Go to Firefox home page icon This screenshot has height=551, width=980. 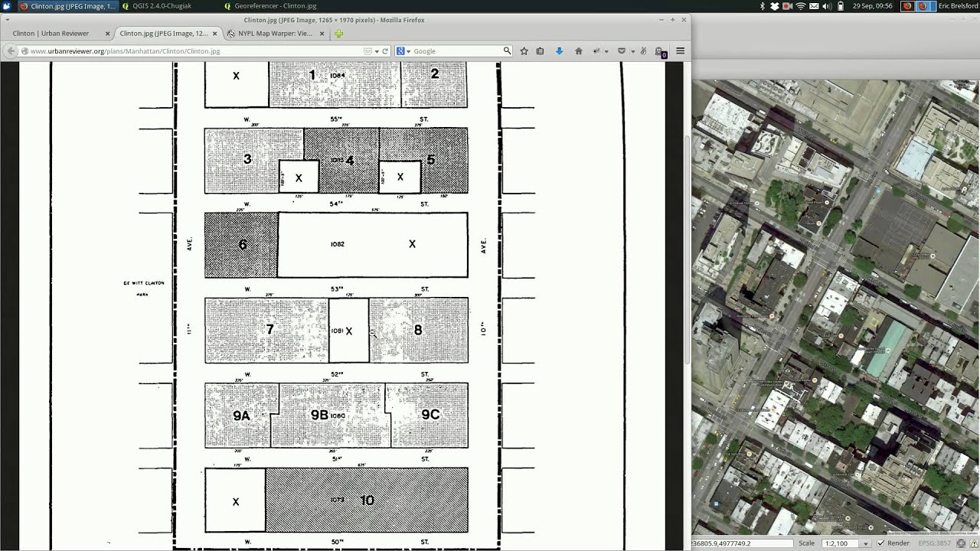pos(579,51)
